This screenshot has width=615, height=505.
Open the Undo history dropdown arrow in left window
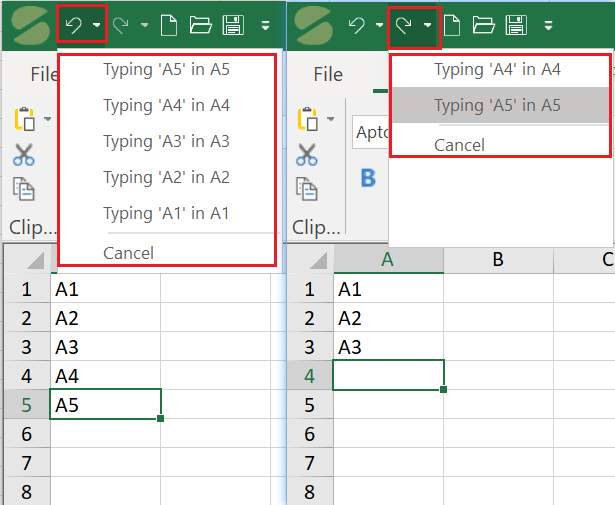[x=96, y=25]
